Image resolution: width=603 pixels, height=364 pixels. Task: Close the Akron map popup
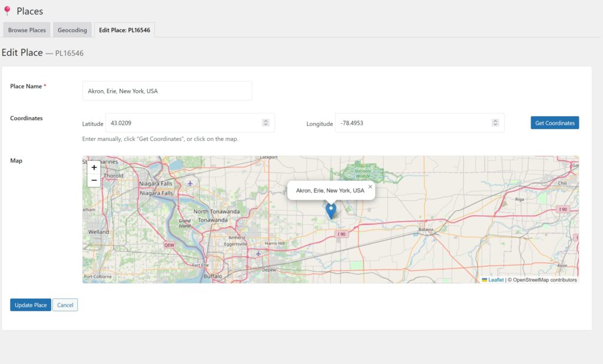tap(370, 187)
